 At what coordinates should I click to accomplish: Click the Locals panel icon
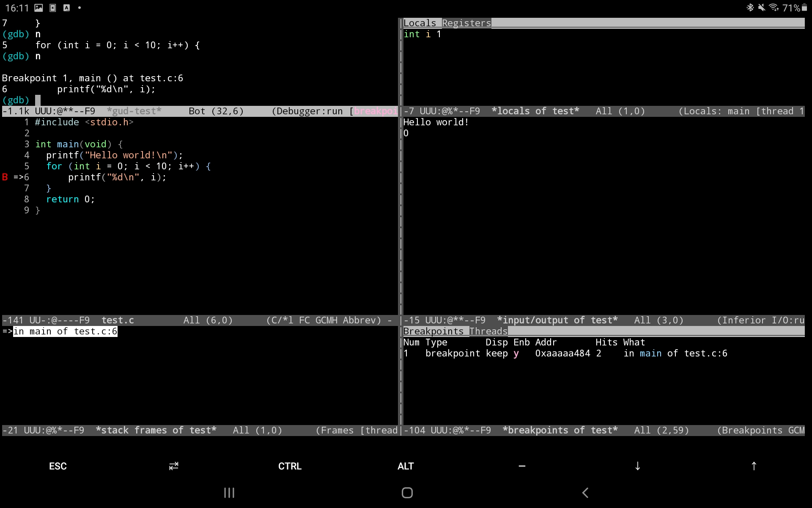click(x=420, y=23)
